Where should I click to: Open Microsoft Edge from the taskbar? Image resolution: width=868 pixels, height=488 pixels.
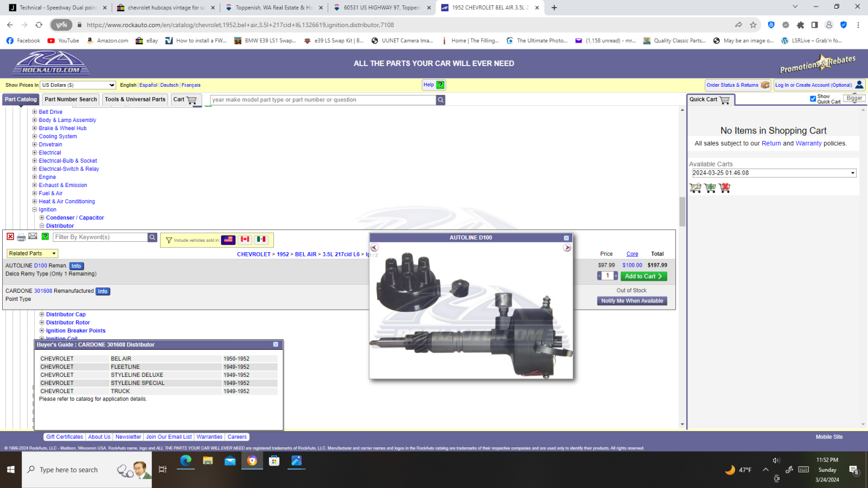pyautogui.click(x=186, y=461)
